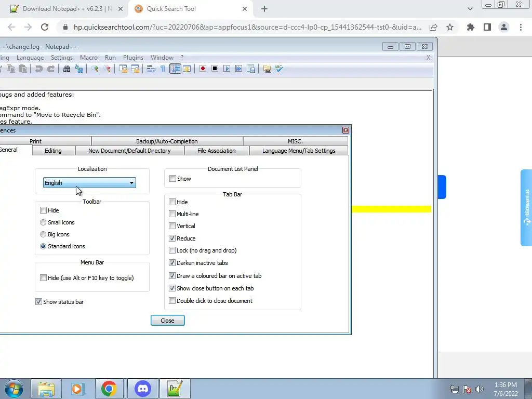Click the Notepad++ taskbar icon
The height and width of the screenshot is (399, 532).
pyautogui.click(x=175, y=389)
